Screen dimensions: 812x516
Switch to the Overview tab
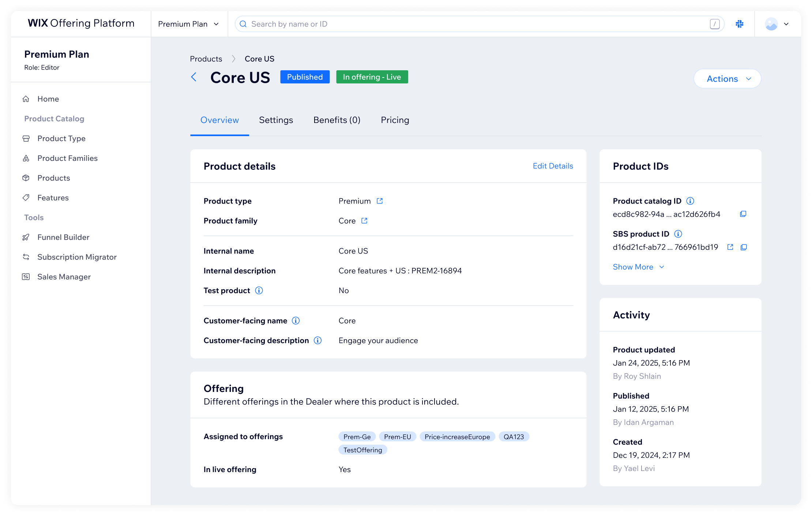pyautogui.click(x=219, y=120)
